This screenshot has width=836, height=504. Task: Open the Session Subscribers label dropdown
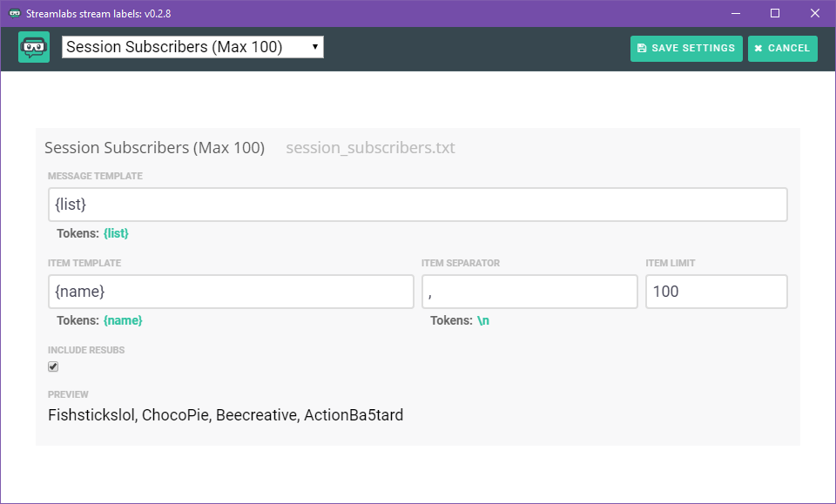point(192,47)
